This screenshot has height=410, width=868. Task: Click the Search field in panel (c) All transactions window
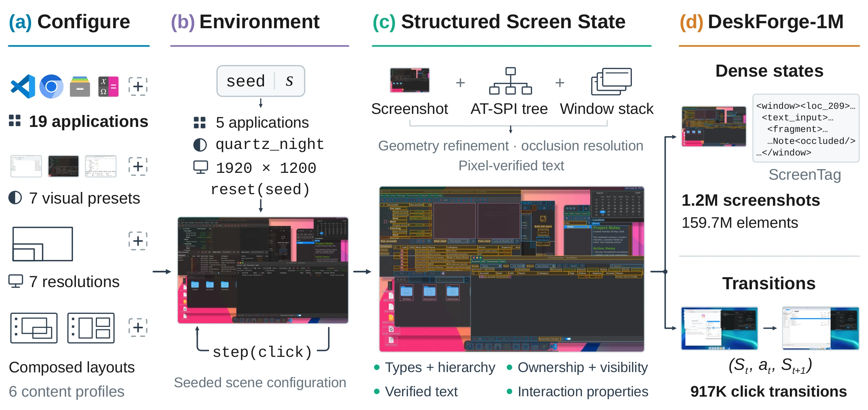[x=627, y=266]
